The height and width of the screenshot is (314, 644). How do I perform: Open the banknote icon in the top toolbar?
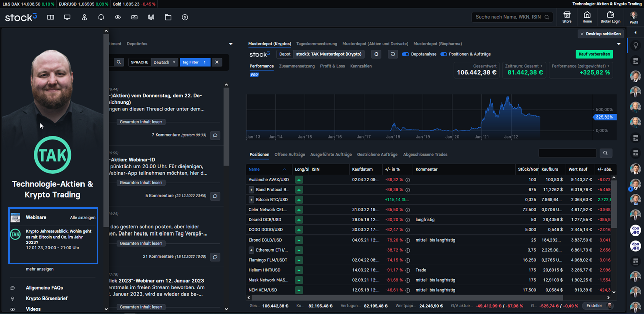pyautogui.click(x=134, y=17)
